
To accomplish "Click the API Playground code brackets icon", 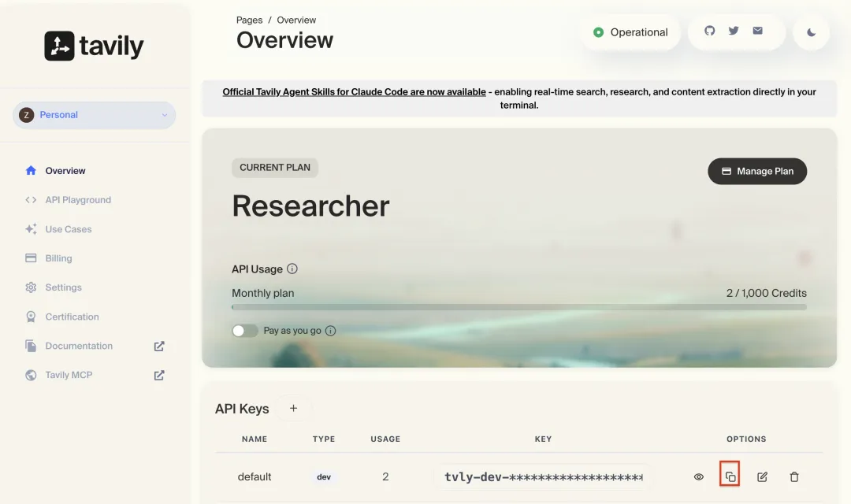I will point(31,200).
